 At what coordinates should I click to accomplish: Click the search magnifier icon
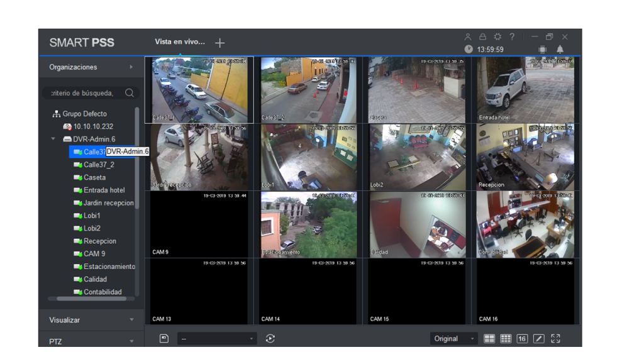click(x=130, y=93)
